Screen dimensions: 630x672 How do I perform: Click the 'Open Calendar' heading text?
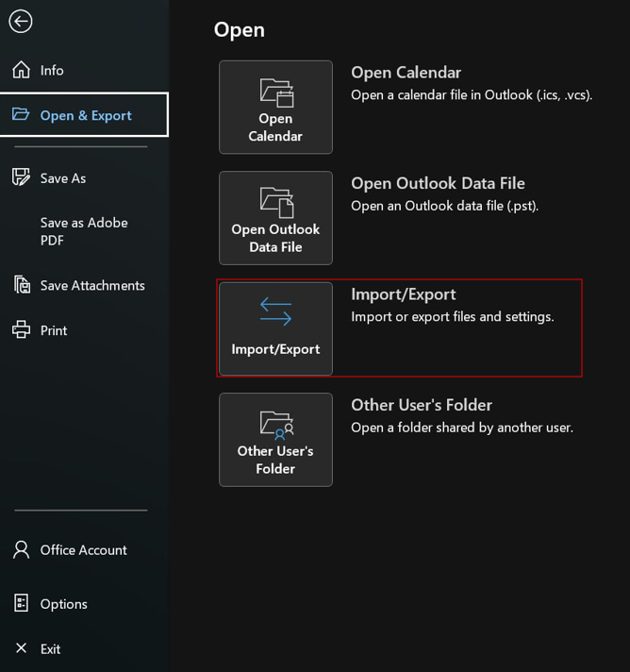click(x=406, y=73)
